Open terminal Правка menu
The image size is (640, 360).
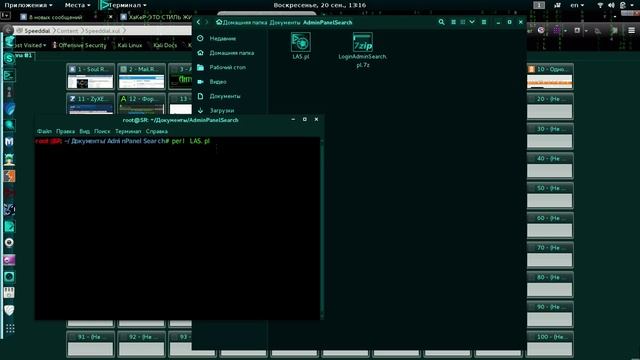(65, 131)
